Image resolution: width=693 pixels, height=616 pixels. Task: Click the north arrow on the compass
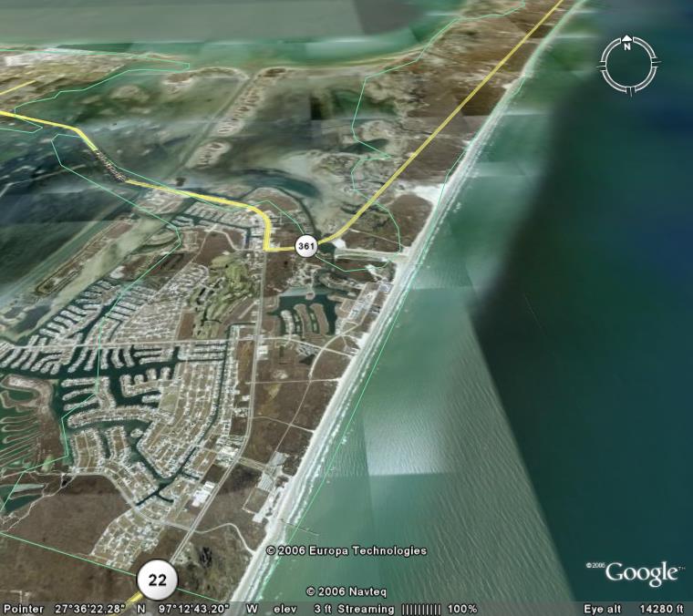[x=627, y=42]
